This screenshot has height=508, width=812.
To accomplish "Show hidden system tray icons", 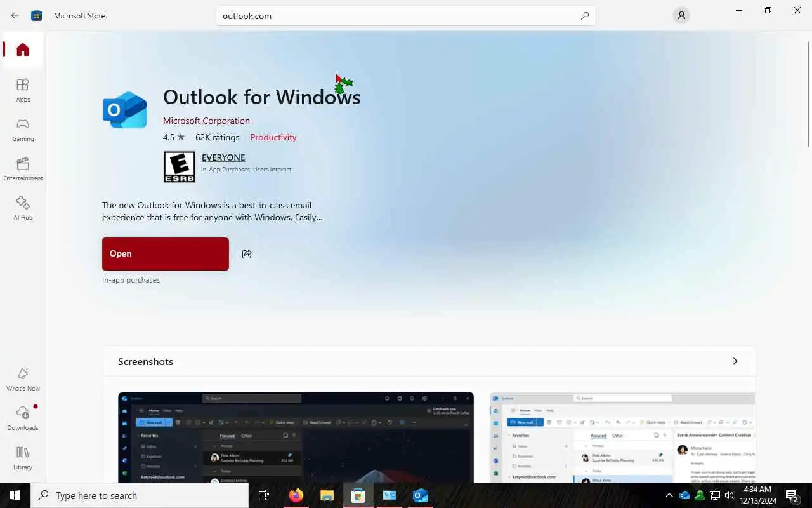I will (x=669, y=495).
